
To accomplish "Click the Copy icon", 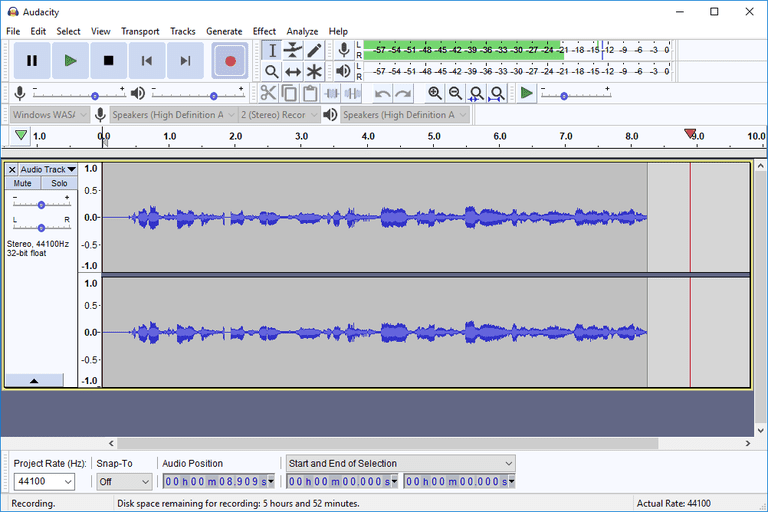I will pyautogui.click(x=289, y=93).
